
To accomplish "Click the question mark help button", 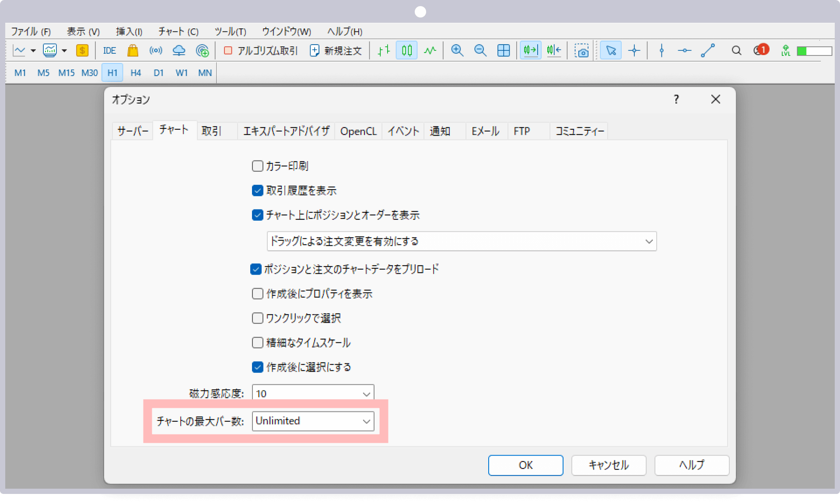I will point(676,100).
